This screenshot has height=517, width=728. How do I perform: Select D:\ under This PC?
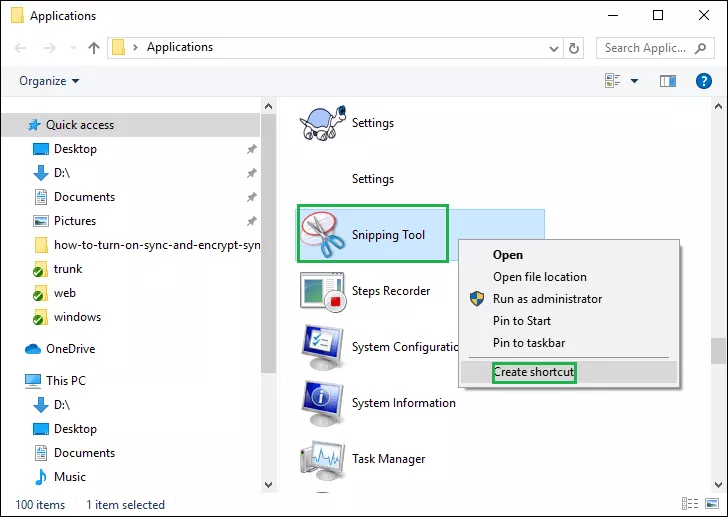click(x=52, y=405)
